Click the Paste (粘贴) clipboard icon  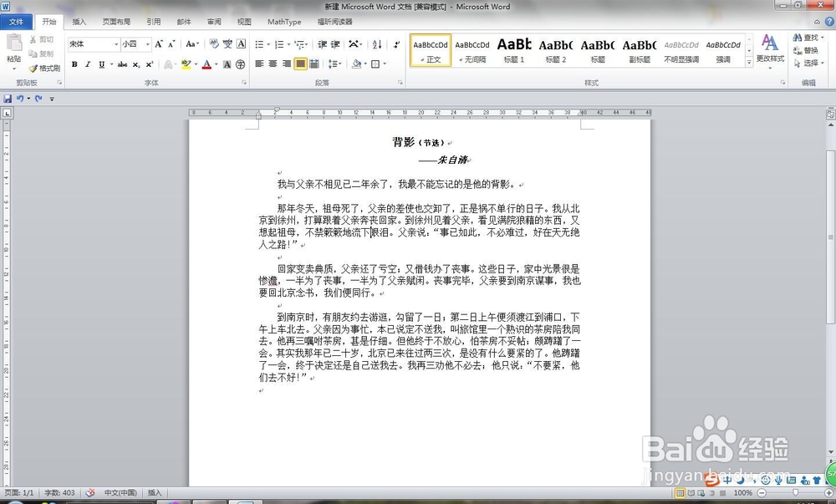[14, 43]
